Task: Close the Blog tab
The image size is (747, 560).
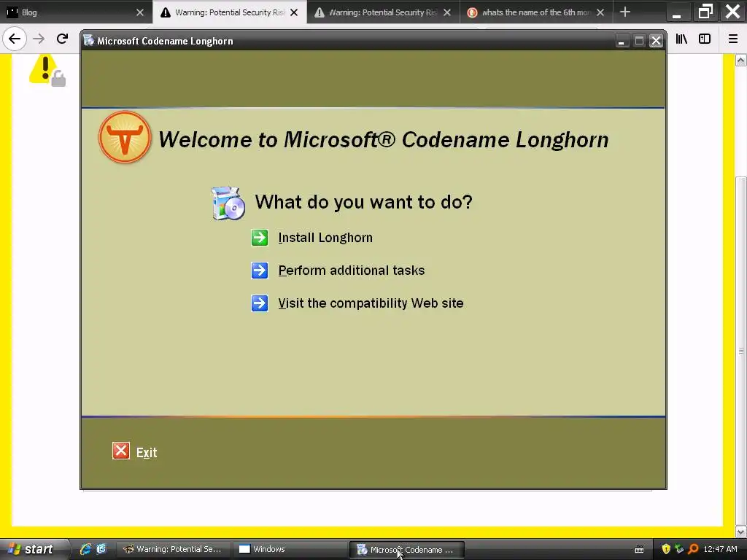Action: tap(139, 12)
